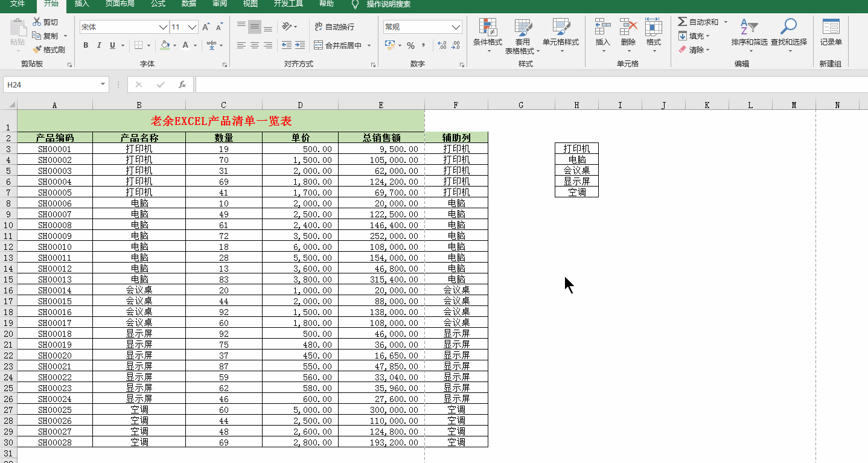Image resolution: width=868 pixels, height=463 pixels.
Task: Increase font size with the larger A icon
Action: (x=206, y=27)
